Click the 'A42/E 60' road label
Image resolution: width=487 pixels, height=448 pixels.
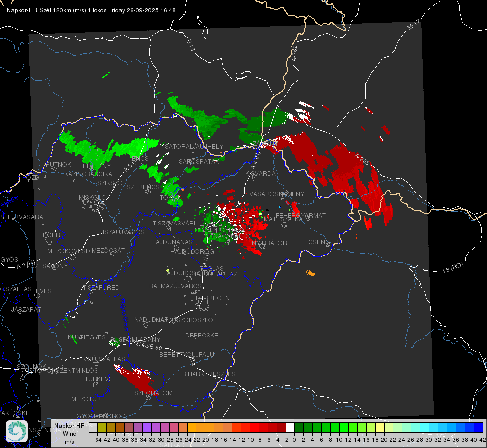[149, 346]
